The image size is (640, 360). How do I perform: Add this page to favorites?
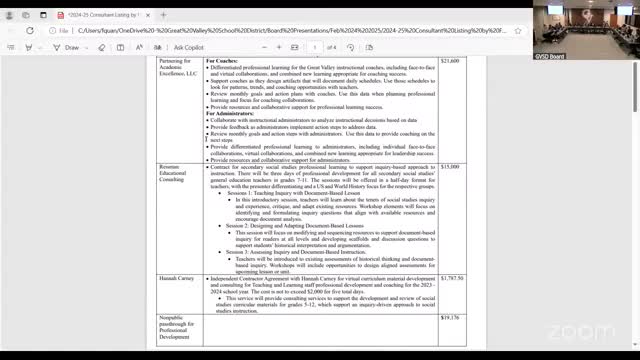518,31
